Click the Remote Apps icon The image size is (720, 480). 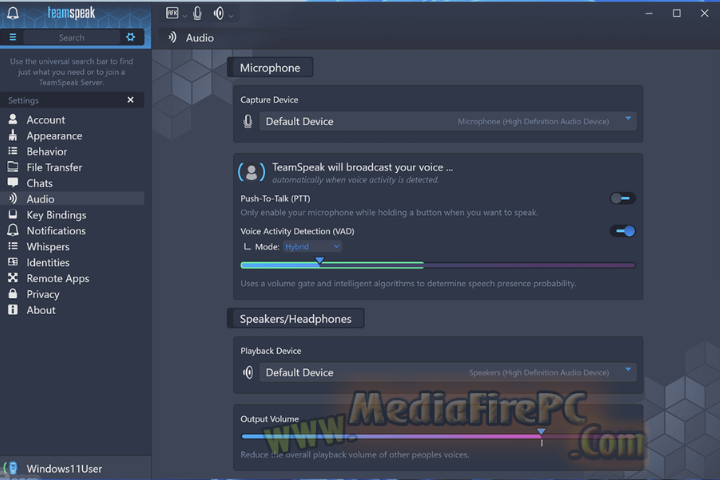(13, 278)
